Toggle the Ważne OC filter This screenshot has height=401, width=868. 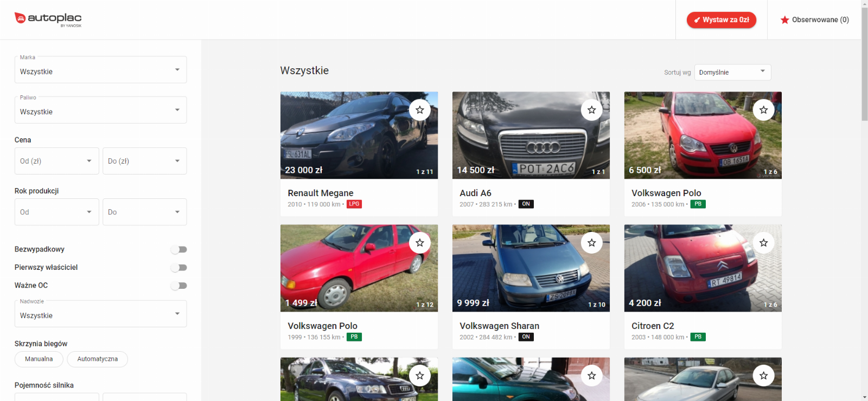[178, 286]
